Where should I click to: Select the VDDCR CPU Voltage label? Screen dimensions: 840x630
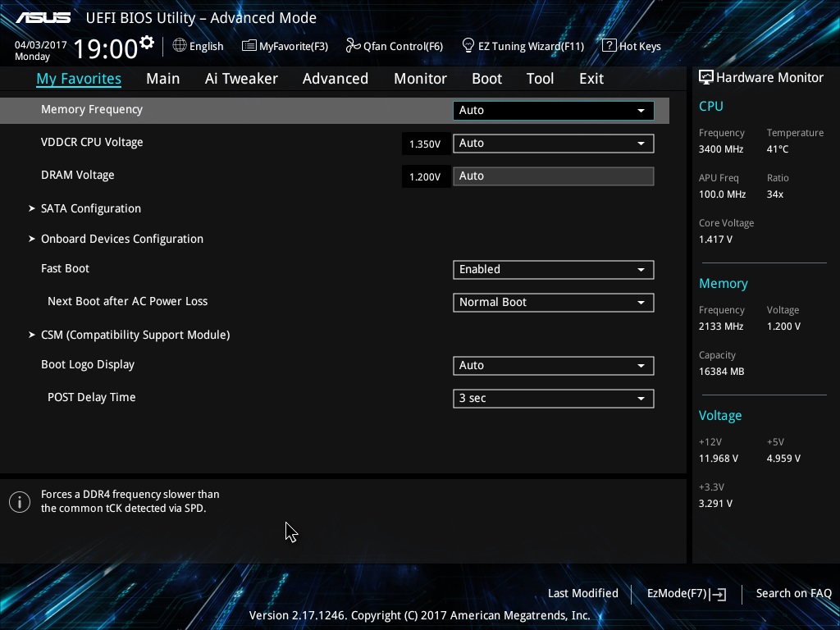point(92,142)
